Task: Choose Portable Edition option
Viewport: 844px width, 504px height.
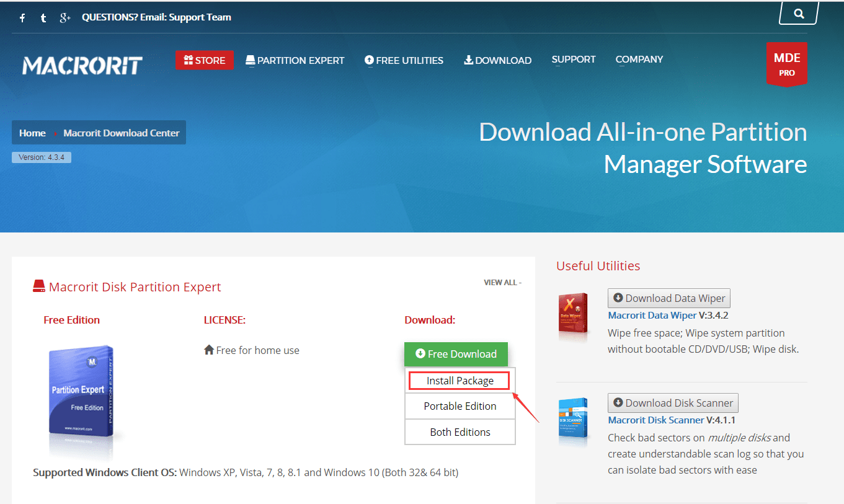Action: click(460, 406)
